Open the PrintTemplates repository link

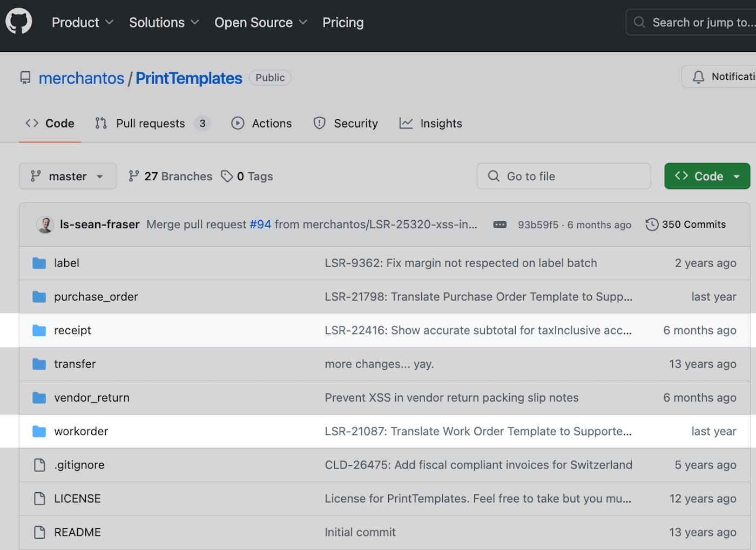click(x=189, y=78)
